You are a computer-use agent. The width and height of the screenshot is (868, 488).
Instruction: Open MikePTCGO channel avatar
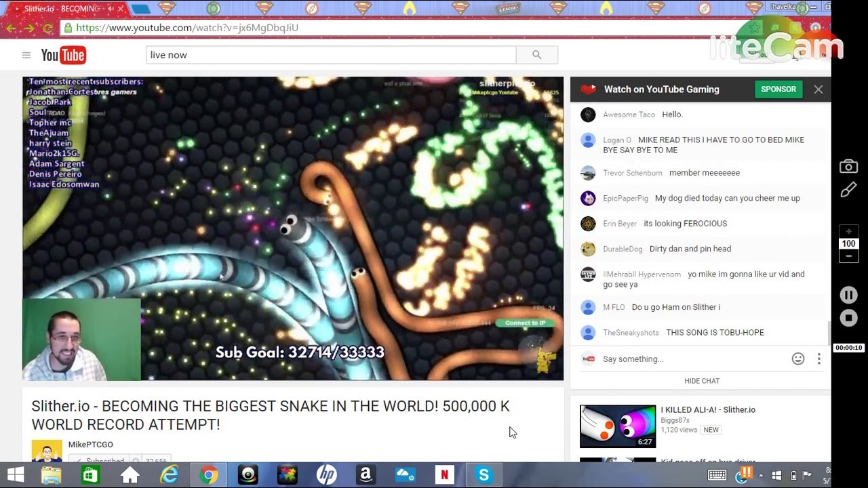[47, 451]
